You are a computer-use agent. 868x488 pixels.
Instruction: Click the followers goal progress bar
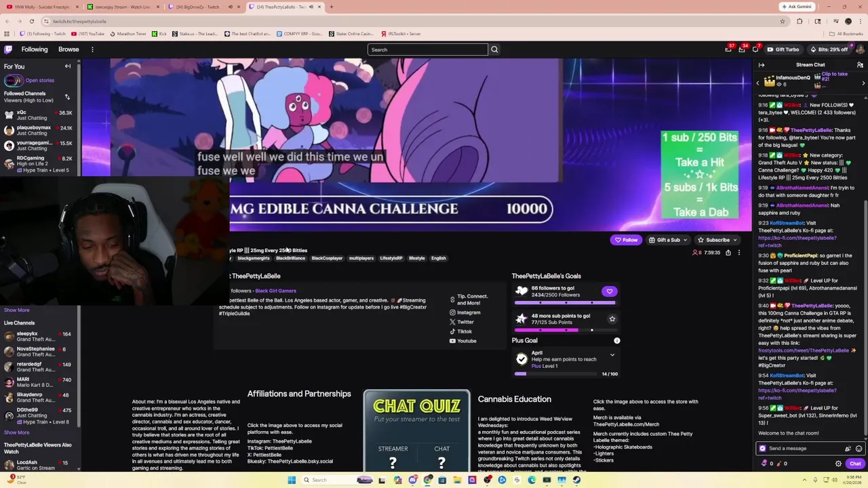pos(565,302)
